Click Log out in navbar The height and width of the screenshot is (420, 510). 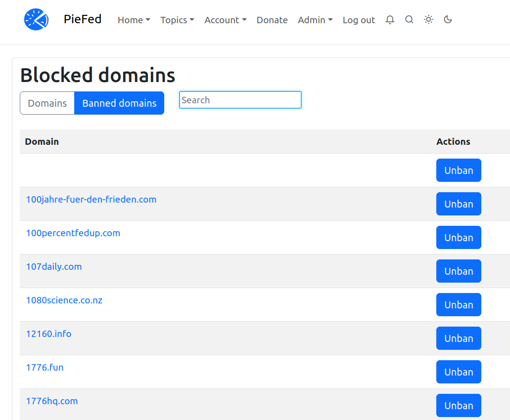359,20
